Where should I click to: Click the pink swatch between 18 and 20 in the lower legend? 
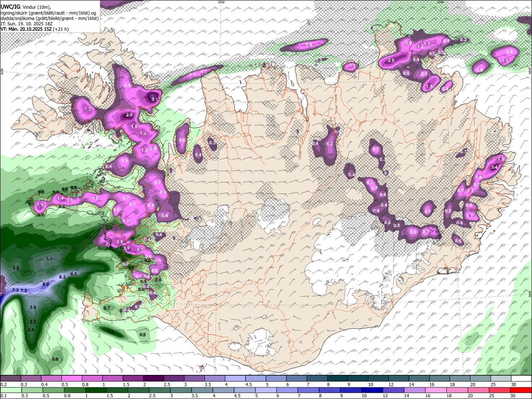coord(457,390)
